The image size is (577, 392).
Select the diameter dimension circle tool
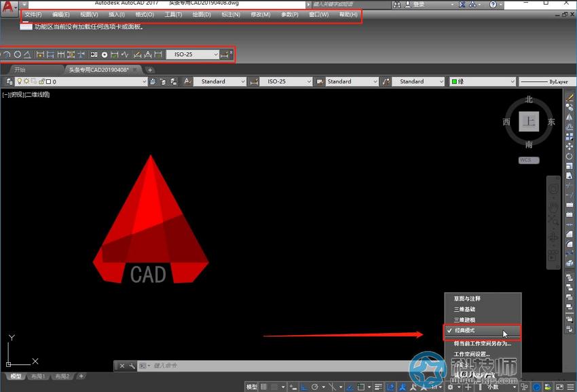[17, 55]
